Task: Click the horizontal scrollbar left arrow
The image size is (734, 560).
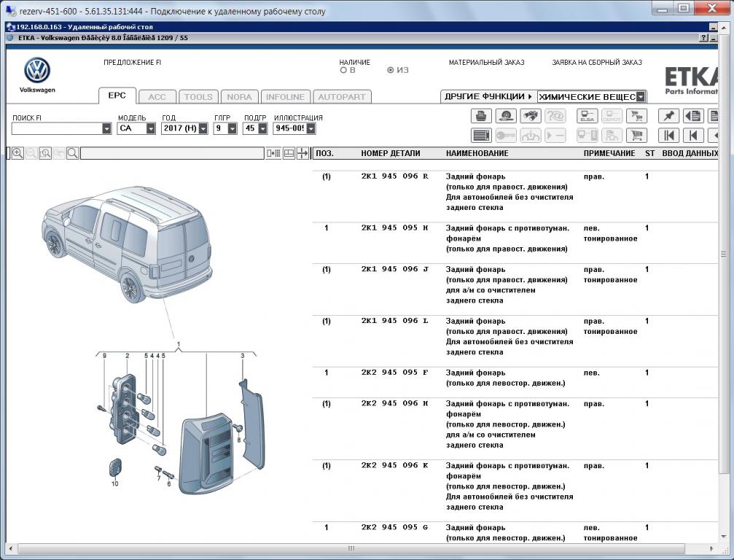Action: coord(11,548)
